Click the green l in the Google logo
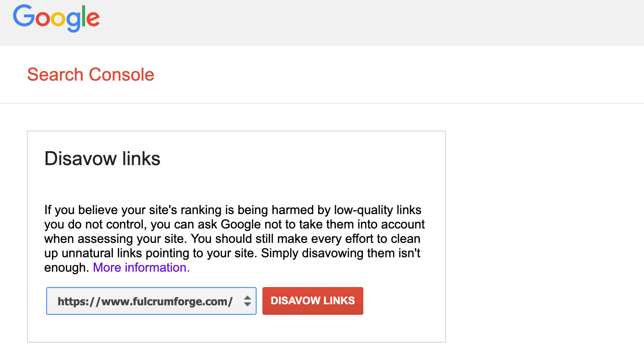This screenshot has width=644, height=360. [83, 16]
